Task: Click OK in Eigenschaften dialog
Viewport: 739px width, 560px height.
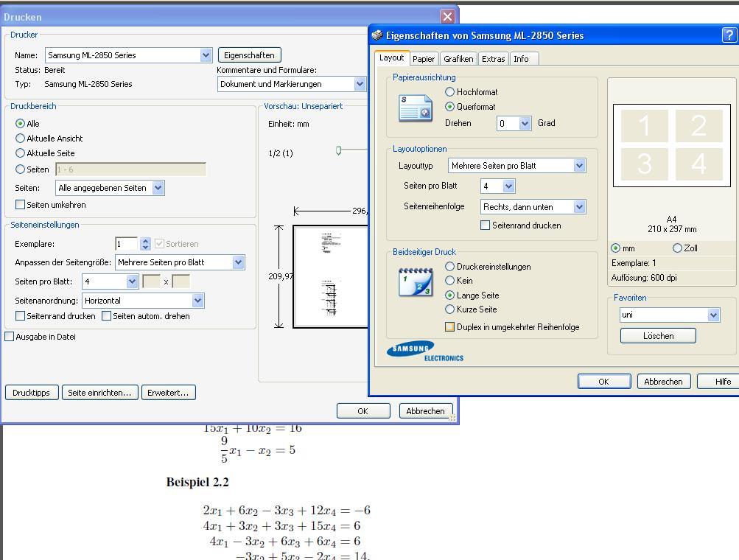Action: [603, 382]
